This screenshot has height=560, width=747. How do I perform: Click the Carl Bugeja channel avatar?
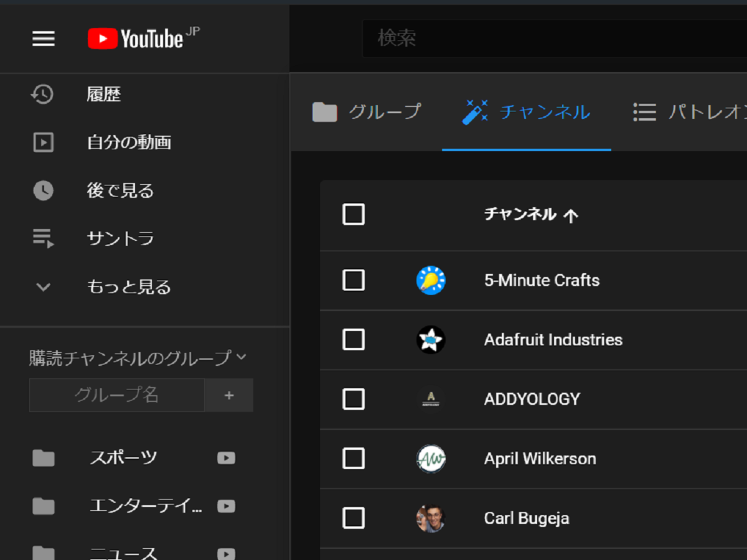(431, 518)
